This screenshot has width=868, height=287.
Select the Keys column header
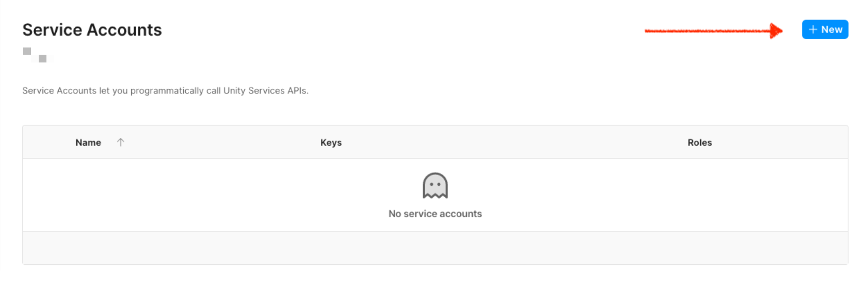click(x=331, y=142)
